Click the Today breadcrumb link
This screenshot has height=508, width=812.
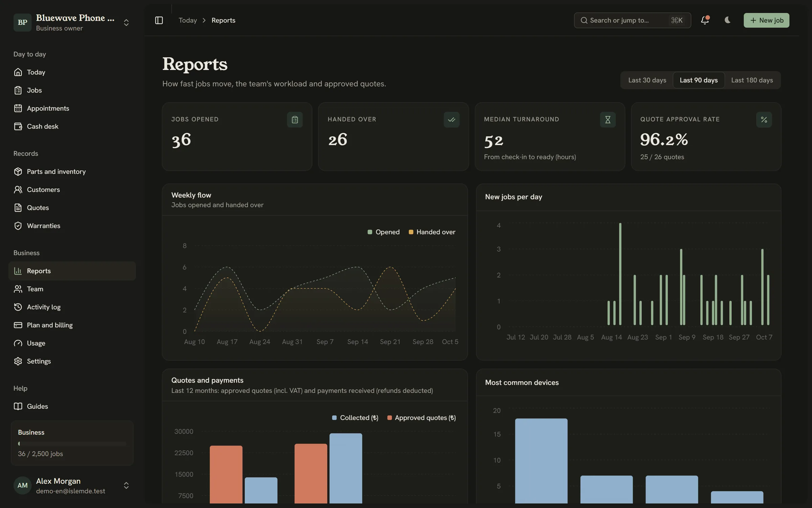(x=188, y=20)
